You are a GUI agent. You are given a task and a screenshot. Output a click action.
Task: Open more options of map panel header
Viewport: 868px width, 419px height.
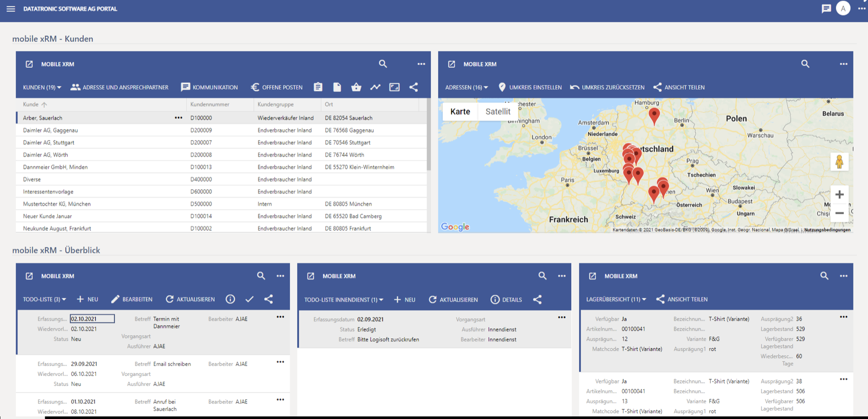[x=843, y=64]
